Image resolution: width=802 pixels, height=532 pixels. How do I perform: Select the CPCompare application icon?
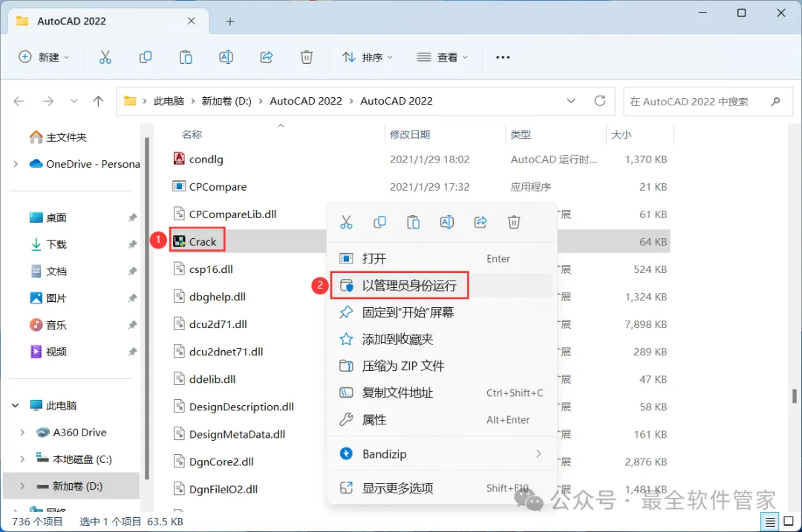(x=178, y=186)
